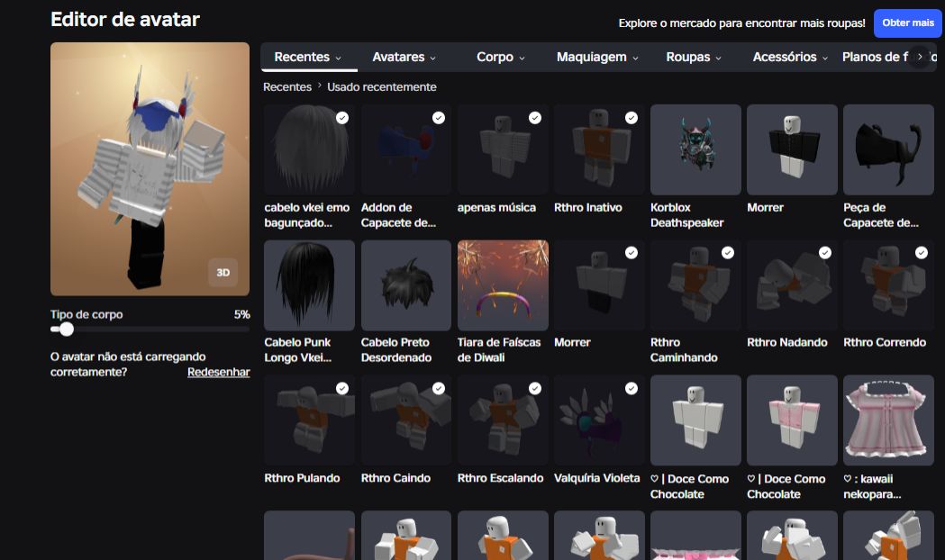
Task: Uncheck the Valquíria Violeta checkmark
Action: click(x=632, y=388)
